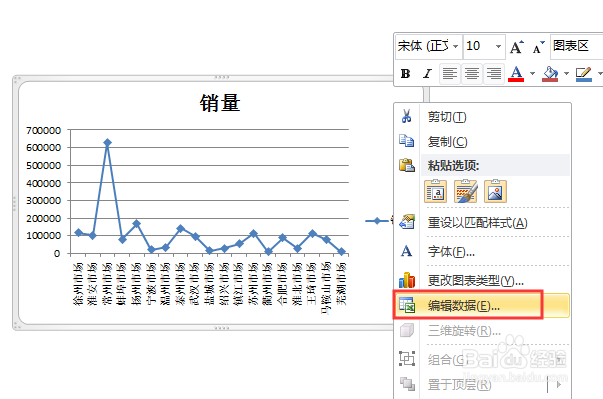This screenshot has width=603, height=399.
Task: Click the 马鞍山市场 category label
Action: (326, 288)
